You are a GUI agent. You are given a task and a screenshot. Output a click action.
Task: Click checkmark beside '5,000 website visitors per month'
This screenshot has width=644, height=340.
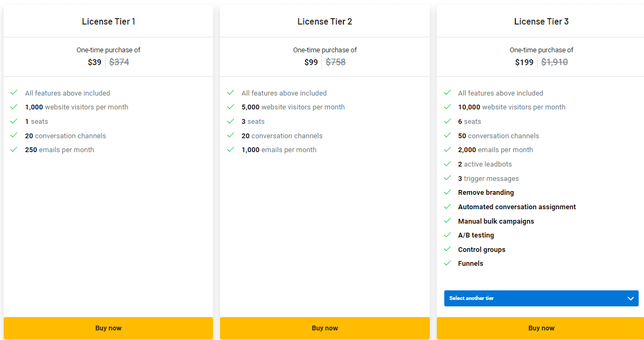pyautogui.click(x=231, y=107)
